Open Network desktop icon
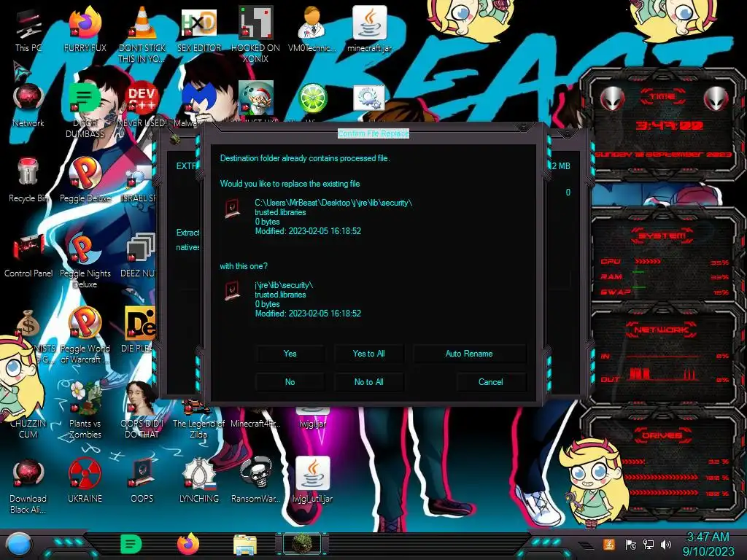The height and width of the screenshot is (560, 747). pyautogui.click(x=28, y=105)
